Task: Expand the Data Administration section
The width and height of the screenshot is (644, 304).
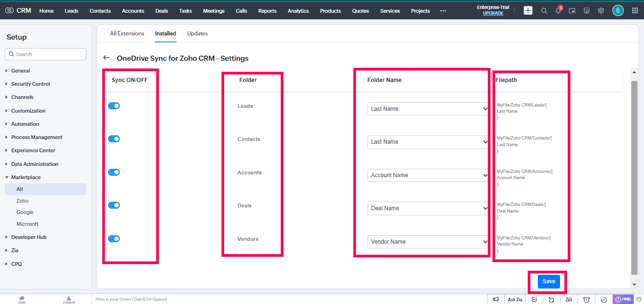Action: (34, 164)
